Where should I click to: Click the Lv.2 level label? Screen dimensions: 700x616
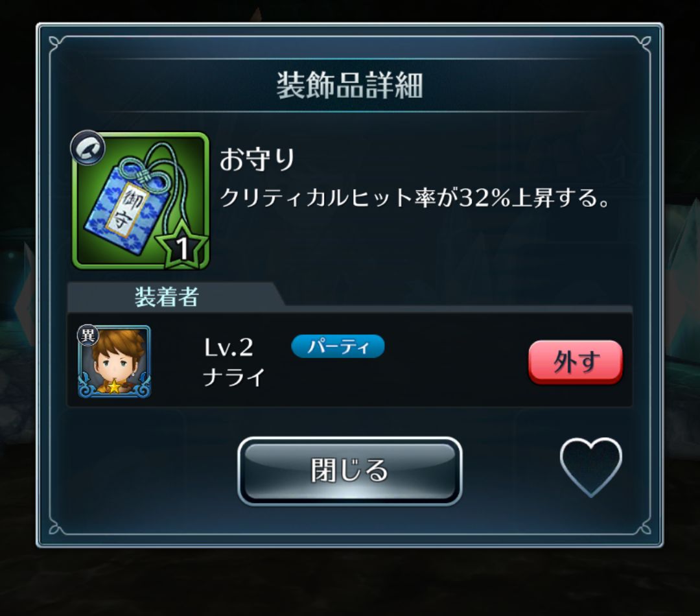coord(229,347)
